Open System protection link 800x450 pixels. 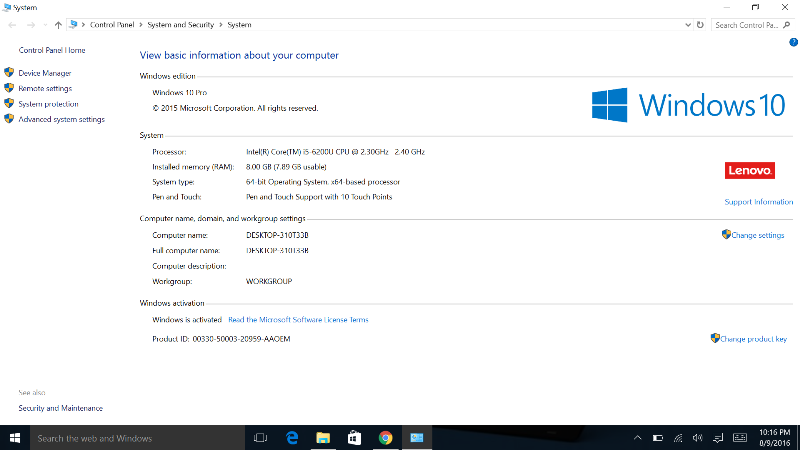48,104
